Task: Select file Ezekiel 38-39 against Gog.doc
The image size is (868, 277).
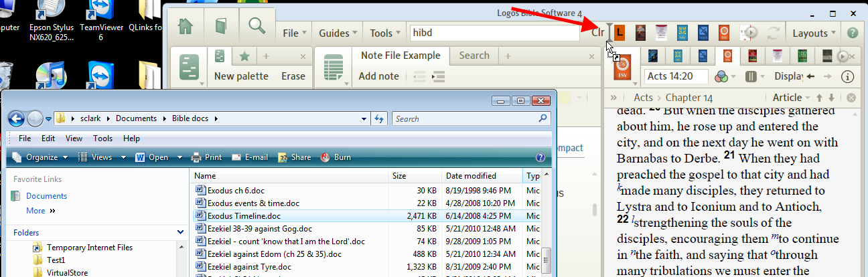Action: tap(260, 229)
